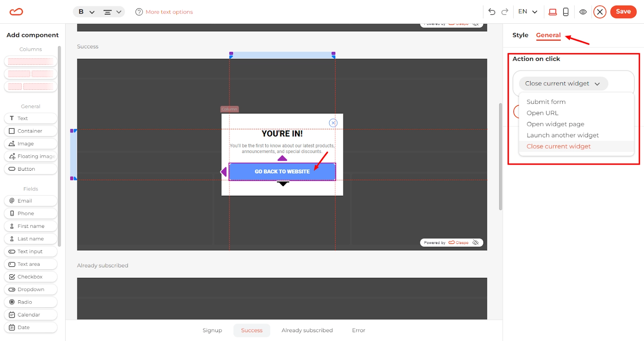Click the black down arrow below button

(x=283, y=184)
